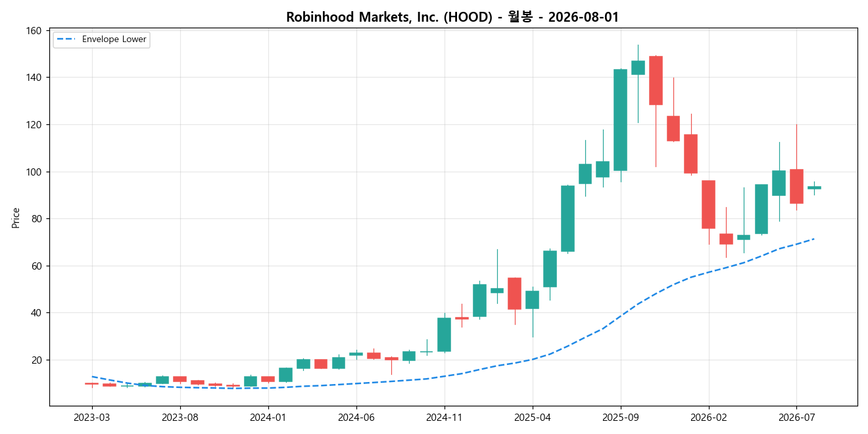Click the 160 y-axis tick label
The image size is (868, 434).
coord(35,31)
